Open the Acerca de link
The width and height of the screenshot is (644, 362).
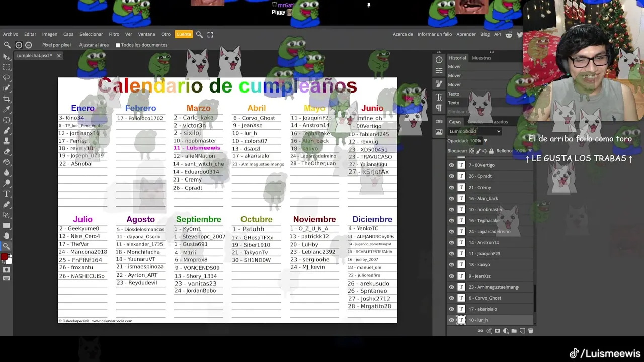[403, 34]
